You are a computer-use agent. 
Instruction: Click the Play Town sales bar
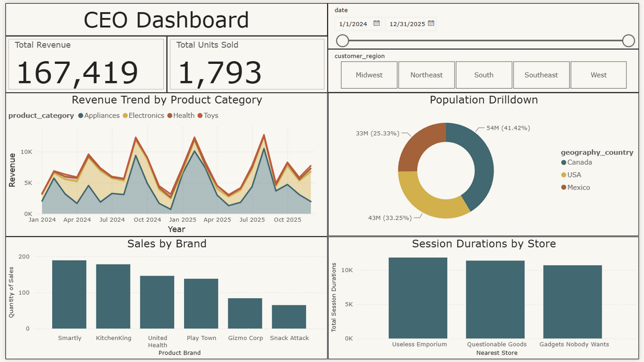tap(201, 304)
